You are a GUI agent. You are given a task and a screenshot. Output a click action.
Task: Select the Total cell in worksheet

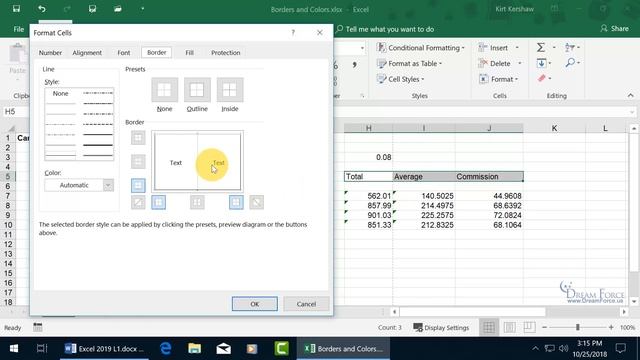point(368,176)
